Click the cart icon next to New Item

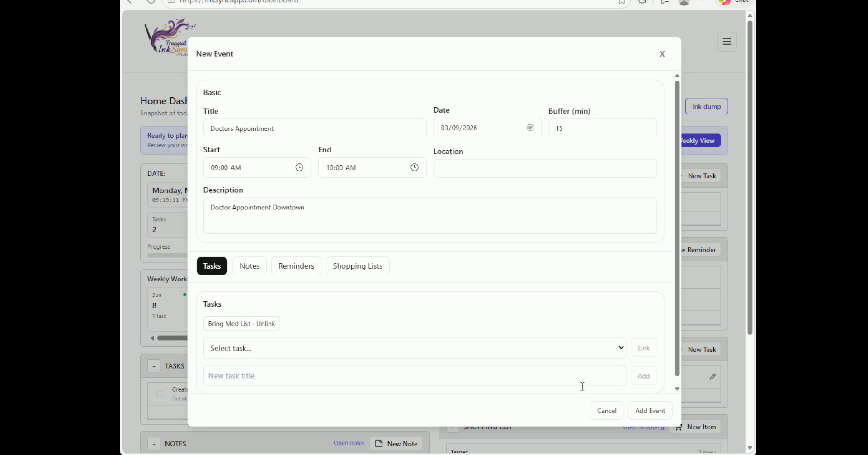click(679, 427)
